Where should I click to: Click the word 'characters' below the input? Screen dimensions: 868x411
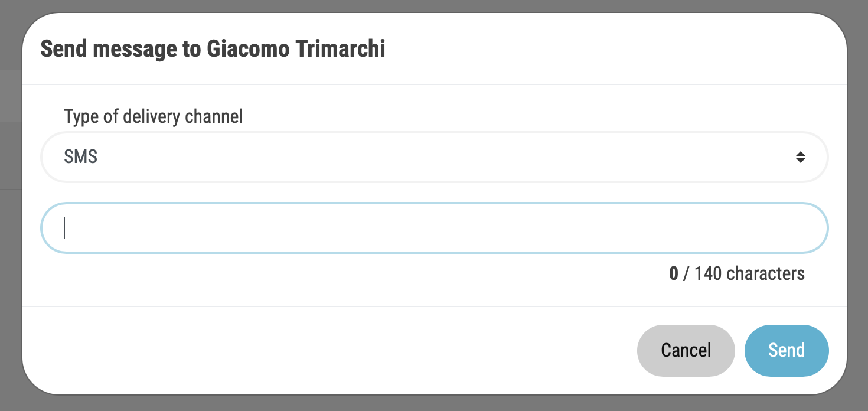pos(765,273)
